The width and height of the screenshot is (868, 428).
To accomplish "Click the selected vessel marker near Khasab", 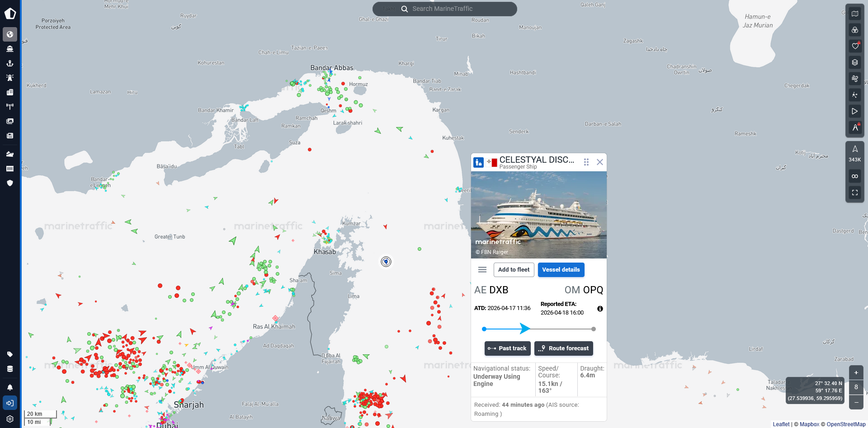I will (x=386, y=262).
